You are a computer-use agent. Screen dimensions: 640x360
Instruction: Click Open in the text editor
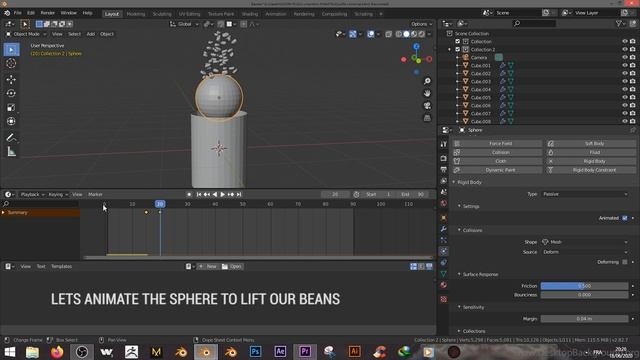tap(232, 267)
